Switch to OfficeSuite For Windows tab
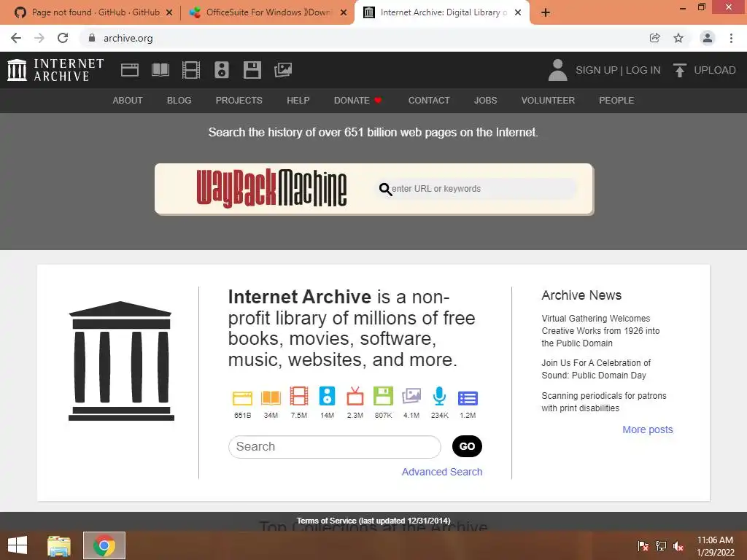 click(267, 12)
